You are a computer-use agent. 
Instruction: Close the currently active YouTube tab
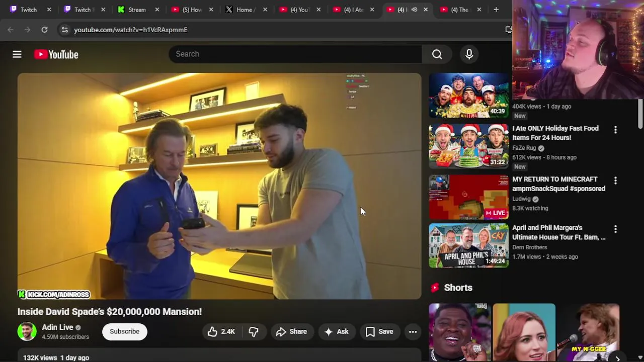[x=426, y=10]
